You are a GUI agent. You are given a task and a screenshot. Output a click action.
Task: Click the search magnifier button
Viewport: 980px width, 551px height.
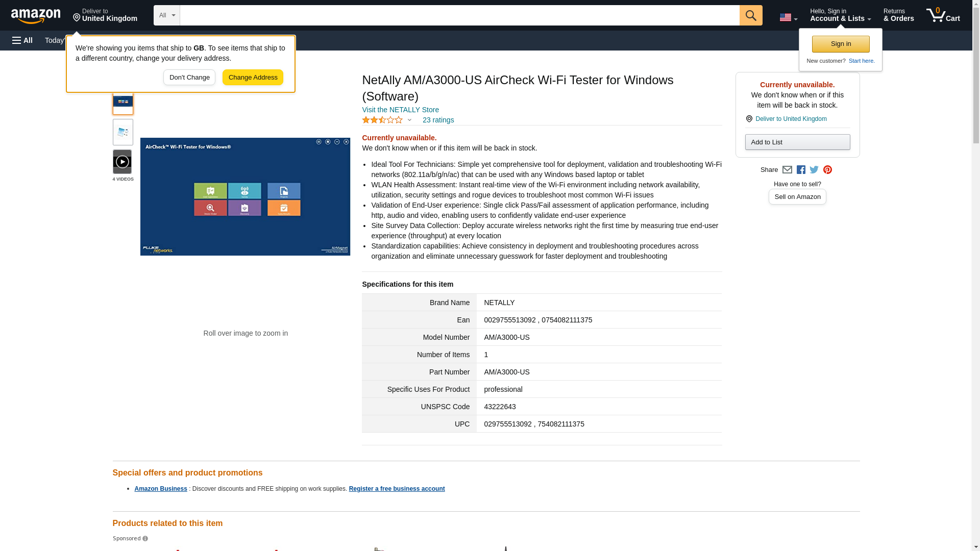[750, 15]
